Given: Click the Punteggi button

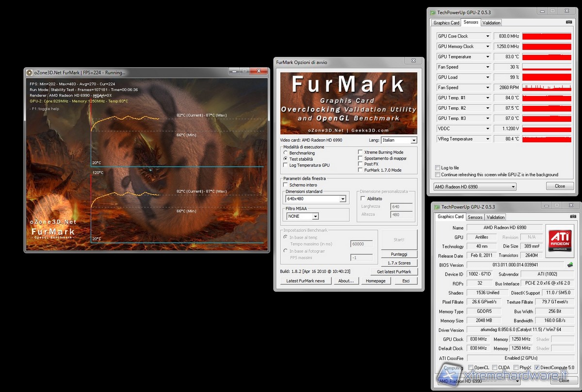Looking at the screenshot, I should (x=399, y=254).
